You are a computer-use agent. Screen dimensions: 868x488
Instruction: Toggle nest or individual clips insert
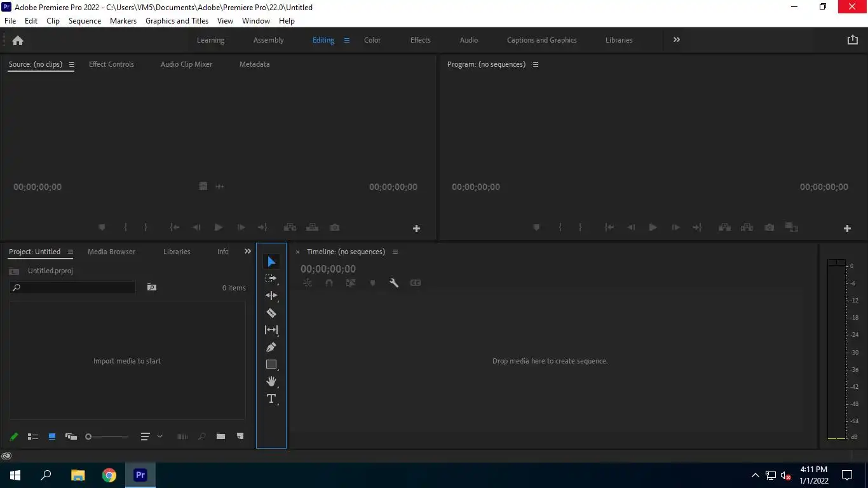pyautogui.click(x=308, y=283)
